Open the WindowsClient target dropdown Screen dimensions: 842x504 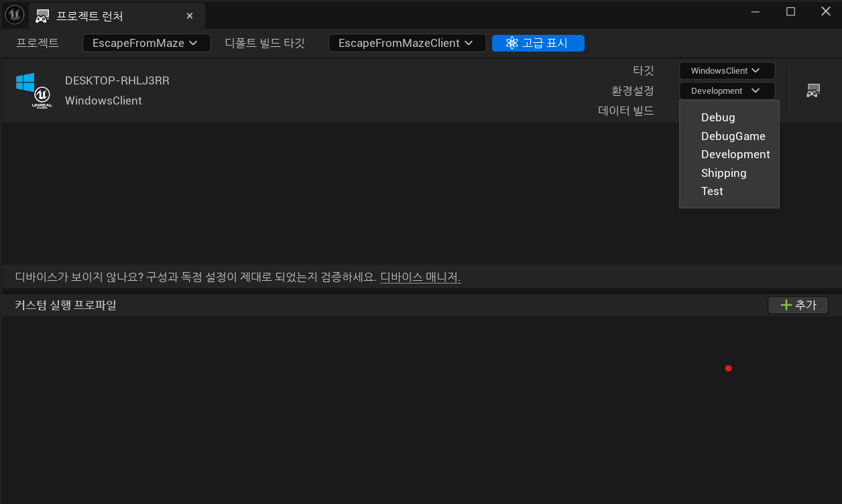point(727,70)
